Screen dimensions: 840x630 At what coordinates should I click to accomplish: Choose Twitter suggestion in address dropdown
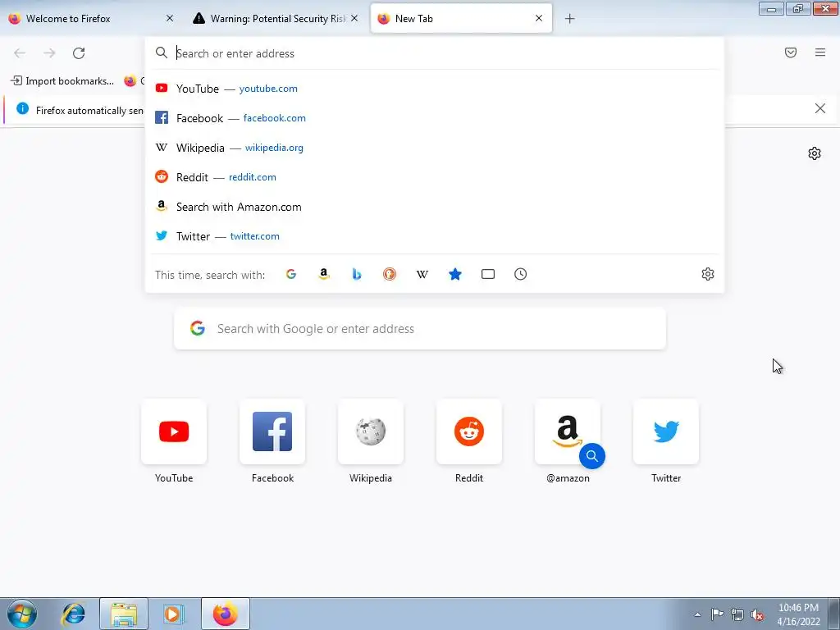pos(435,236)
